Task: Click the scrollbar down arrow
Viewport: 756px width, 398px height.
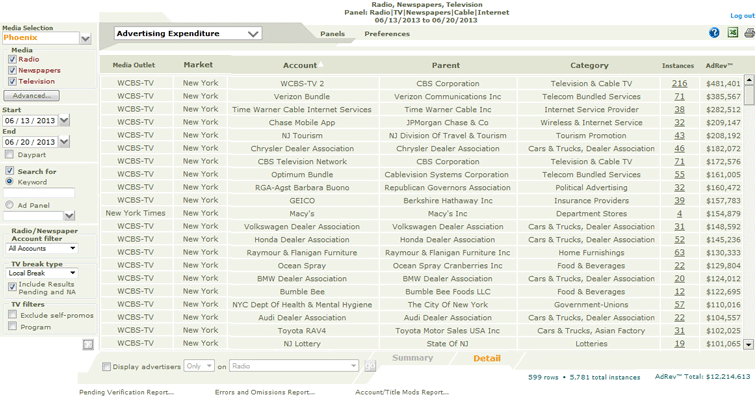Action: [x=749, y=344]
